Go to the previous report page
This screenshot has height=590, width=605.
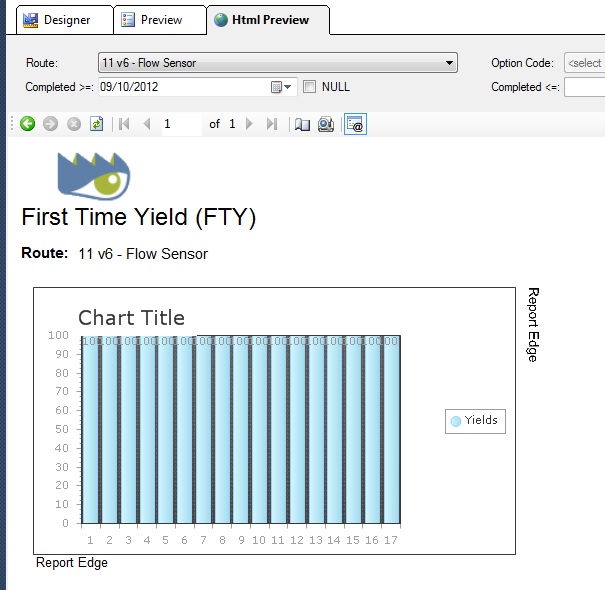(147, 124)
